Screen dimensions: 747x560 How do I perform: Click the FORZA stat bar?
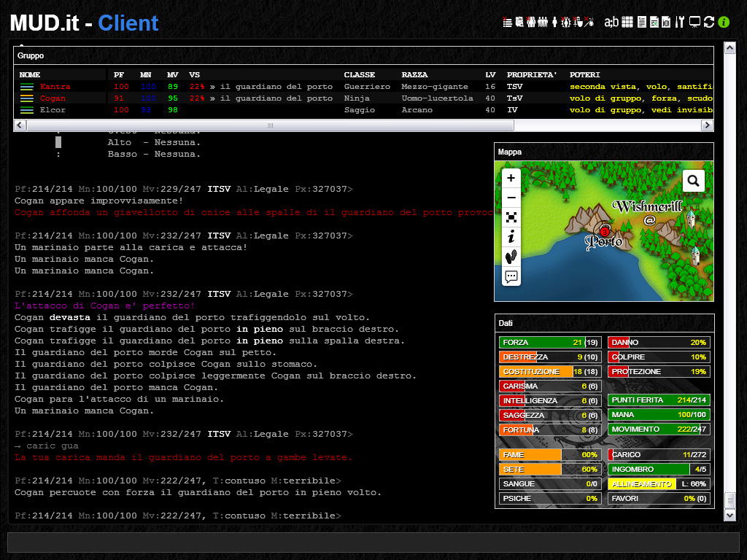click(x=550, y=343)
